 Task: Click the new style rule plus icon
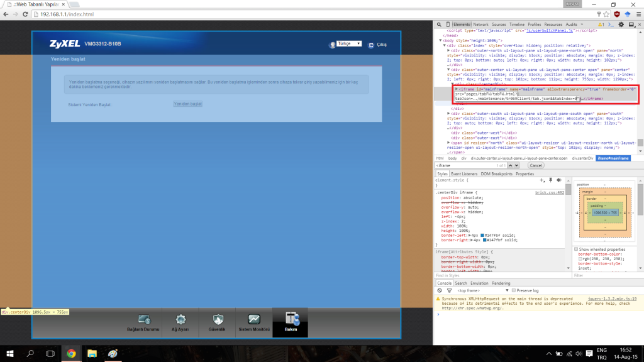pos(541,180)
